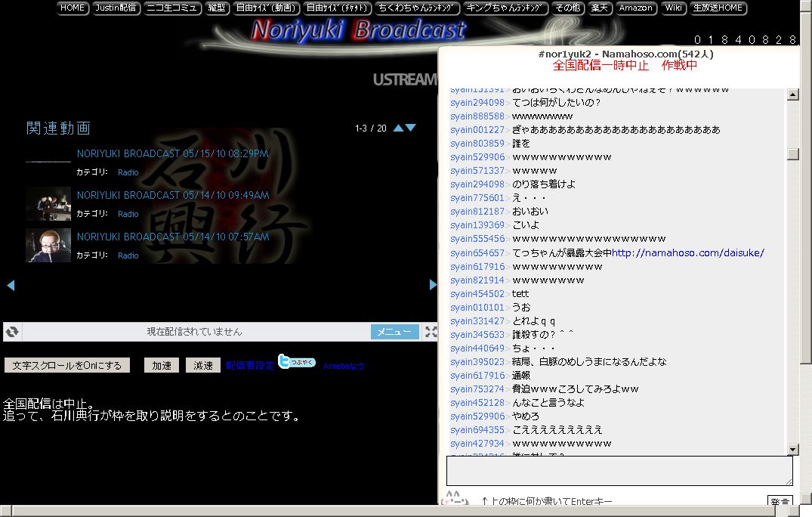The height and width of the screenshot is (517, 812).
Task: Click right blue arrow below video list
Action: (x=433, y=284)
